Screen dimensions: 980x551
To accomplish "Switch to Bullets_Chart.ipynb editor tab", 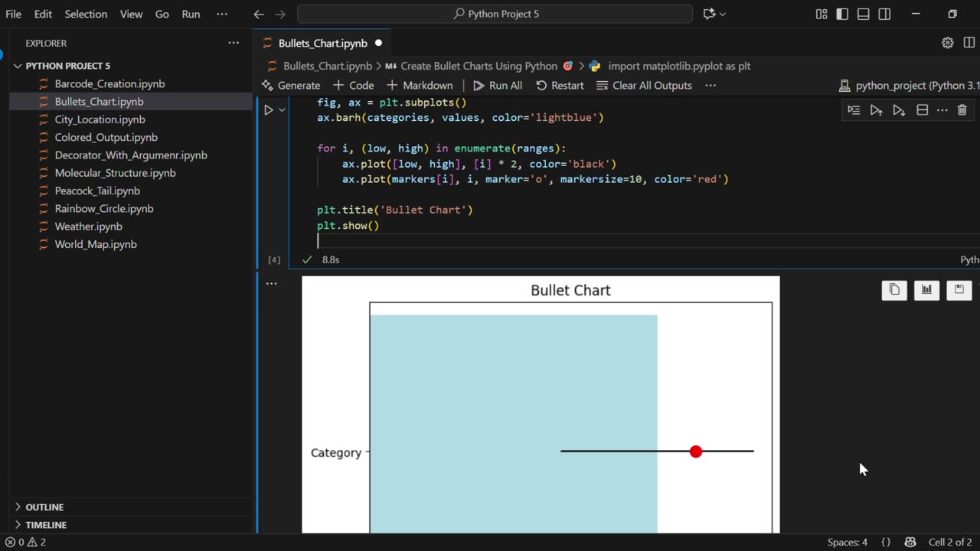I will point(322,43).
